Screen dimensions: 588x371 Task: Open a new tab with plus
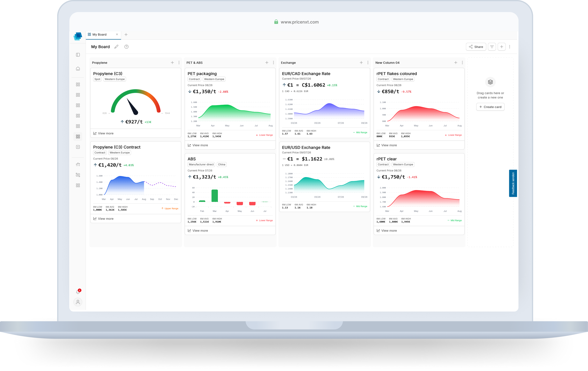pyautogui.click(x=126, y=34)
